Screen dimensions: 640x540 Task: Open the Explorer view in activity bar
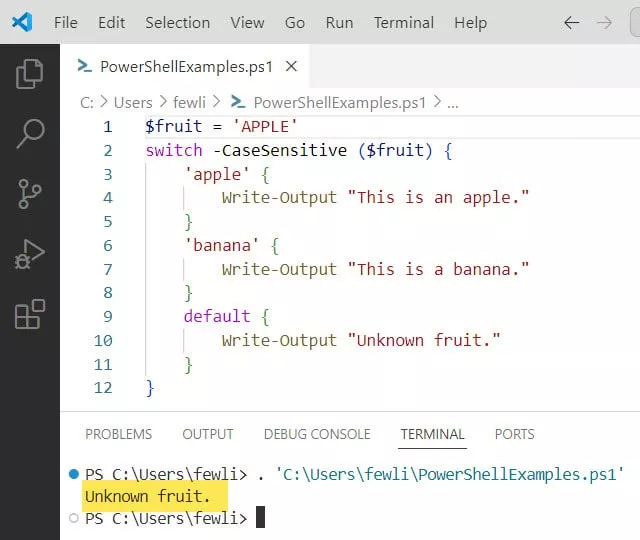coord(30,73)
